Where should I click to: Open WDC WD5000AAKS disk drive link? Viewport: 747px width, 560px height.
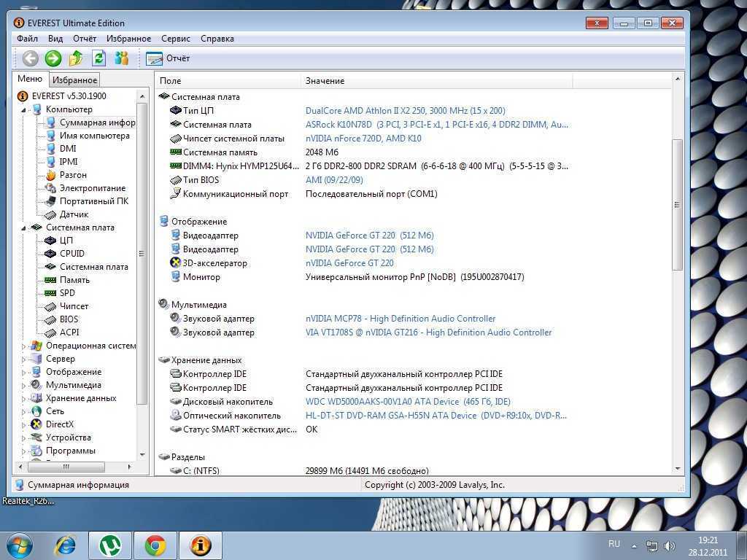pos(408,402)
